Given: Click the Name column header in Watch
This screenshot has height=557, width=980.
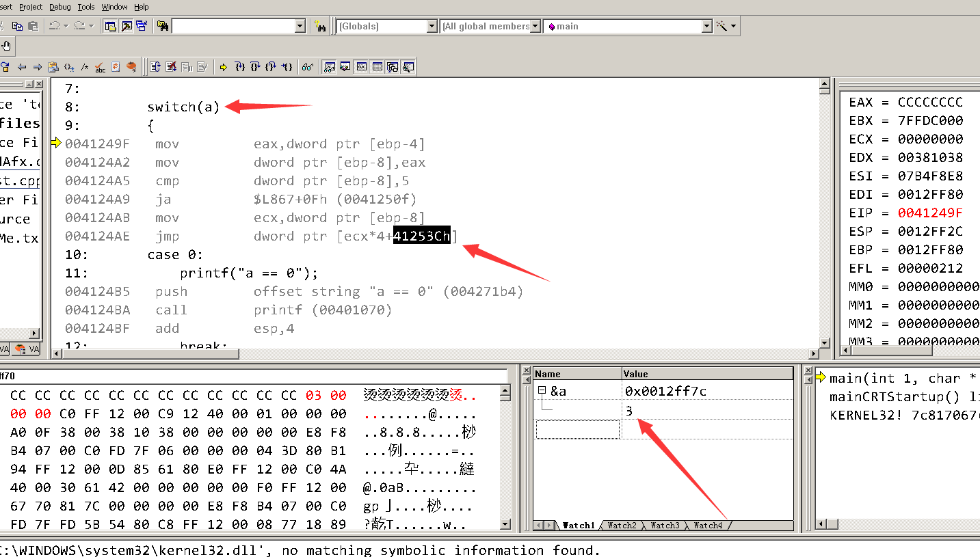Looking at the screenshot, I should click(577, 374).
